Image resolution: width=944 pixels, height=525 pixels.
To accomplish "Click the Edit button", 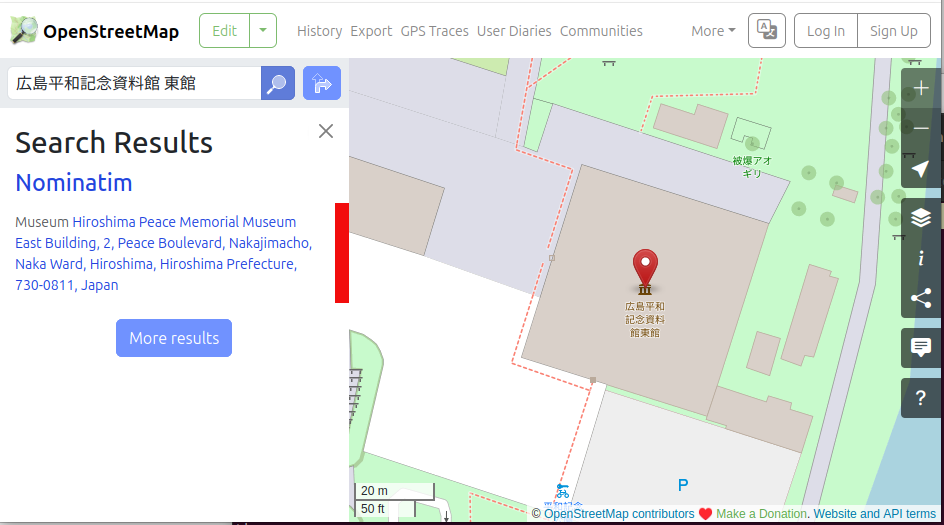I will click(x=225, y=31).
